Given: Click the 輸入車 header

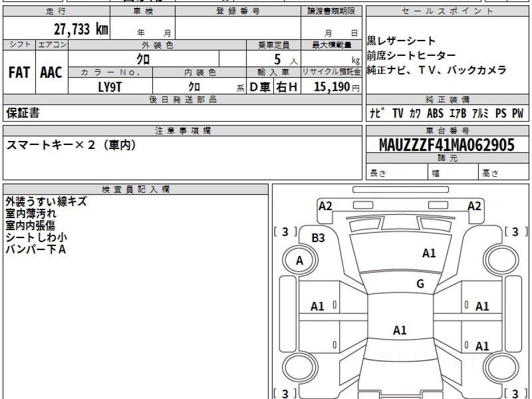Looking at the screenshot, I should 274,72.
